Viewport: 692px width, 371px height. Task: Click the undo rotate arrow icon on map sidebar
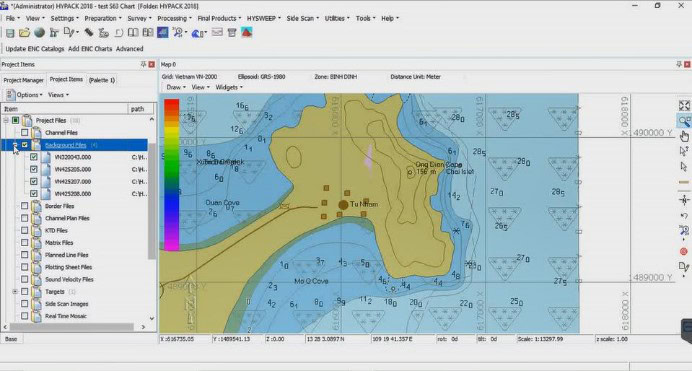(x=684, y=216)
